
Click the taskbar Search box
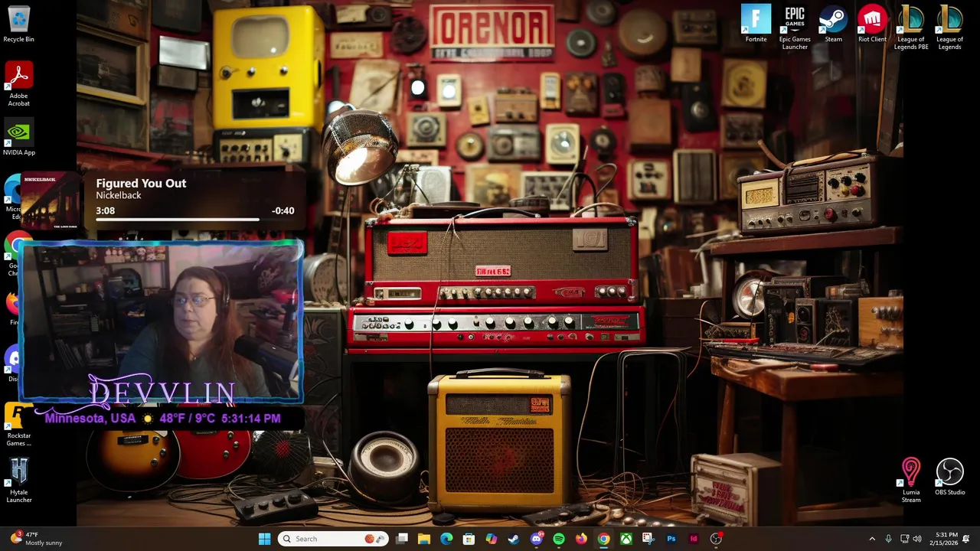[x=333, y=539]
